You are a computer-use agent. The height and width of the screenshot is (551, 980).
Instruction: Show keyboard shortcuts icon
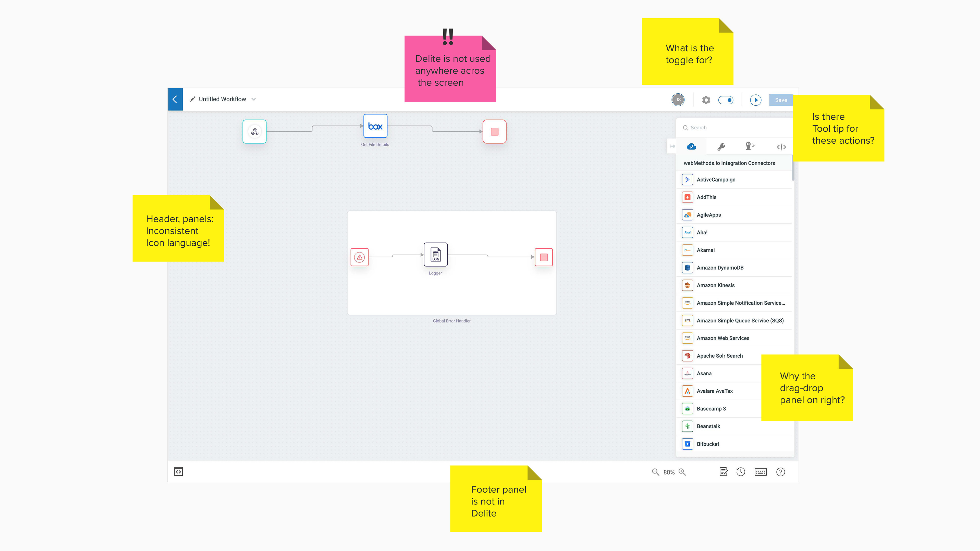point(761,472)
